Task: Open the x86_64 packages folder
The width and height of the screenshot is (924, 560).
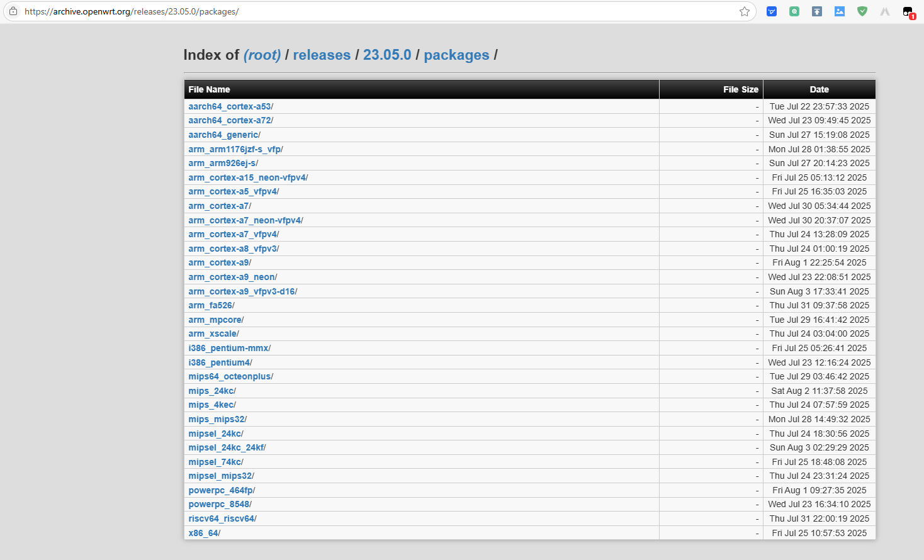Action: pos(203,533)
